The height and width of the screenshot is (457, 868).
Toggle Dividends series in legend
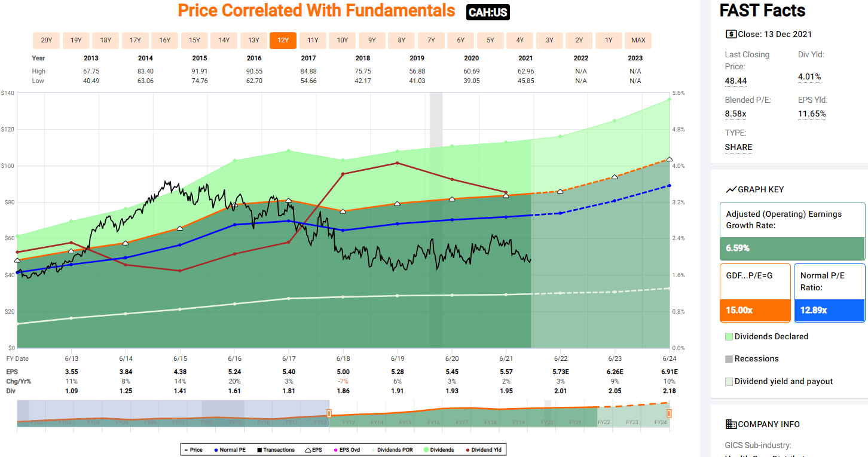439,450
